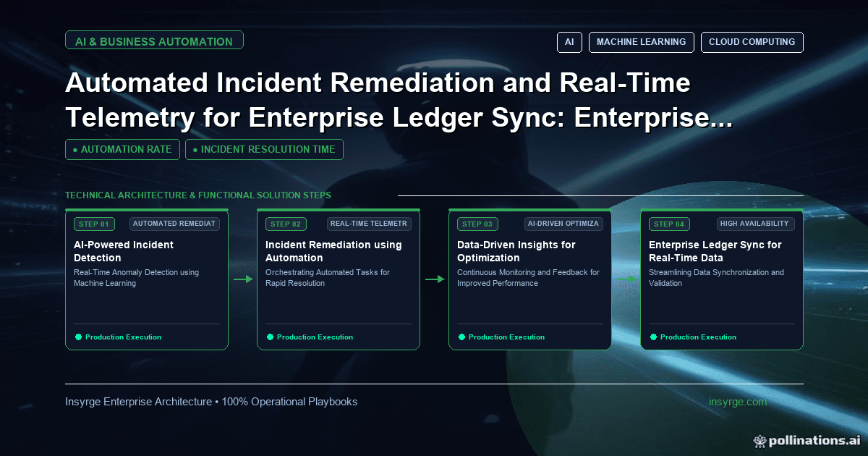The height and width of the screenshot is (456, 868).
Task: Click the STEP 03 badge
Action: tap(477, 224)
